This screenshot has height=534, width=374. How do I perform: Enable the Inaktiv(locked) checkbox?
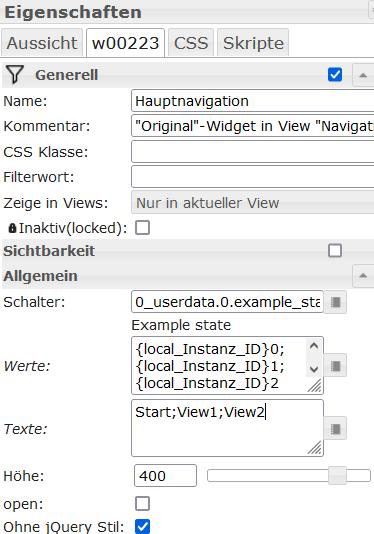(x=142, y=228)
